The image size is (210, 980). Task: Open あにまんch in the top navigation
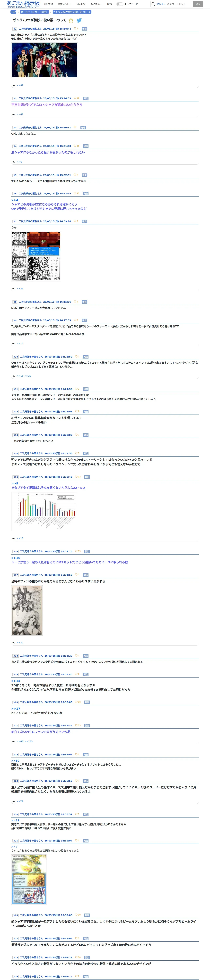click(96, 4)
